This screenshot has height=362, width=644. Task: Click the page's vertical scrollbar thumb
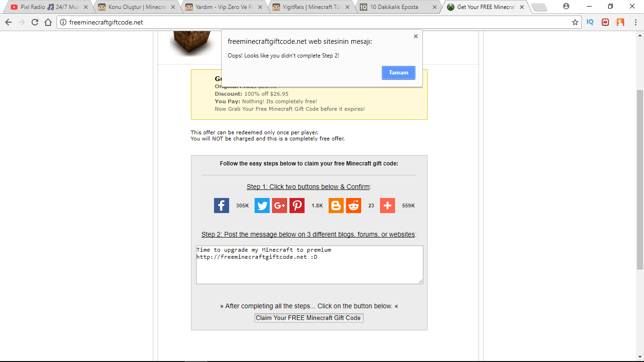(640, 179)
